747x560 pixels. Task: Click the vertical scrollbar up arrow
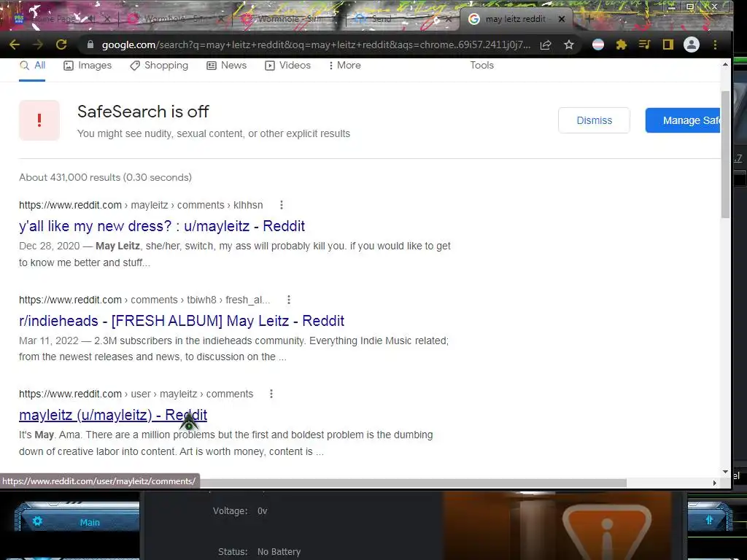click(x=725, y=64)
